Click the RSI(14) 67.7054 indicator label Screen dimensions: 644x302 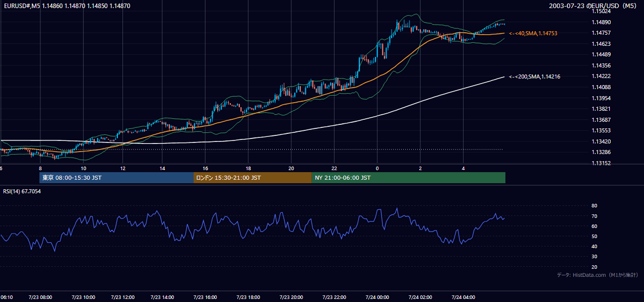(x=22, y=191)
